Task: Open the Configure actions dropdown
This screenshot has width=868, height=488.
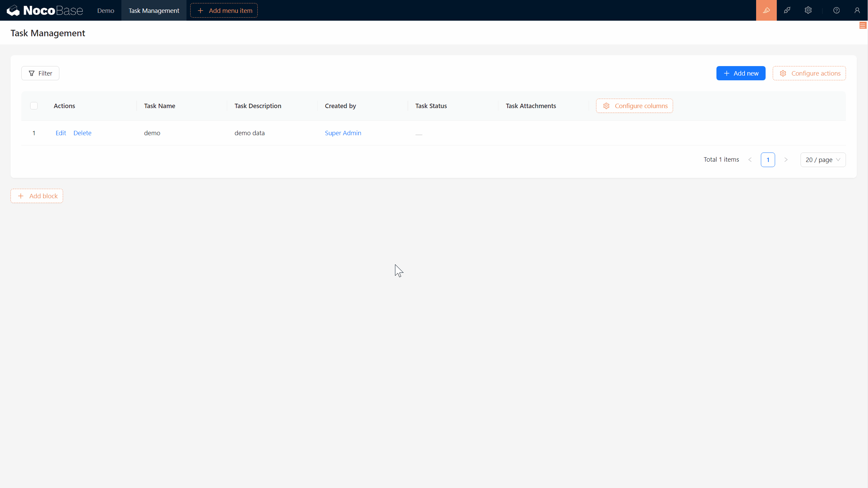Action: [x=809, y=73]
